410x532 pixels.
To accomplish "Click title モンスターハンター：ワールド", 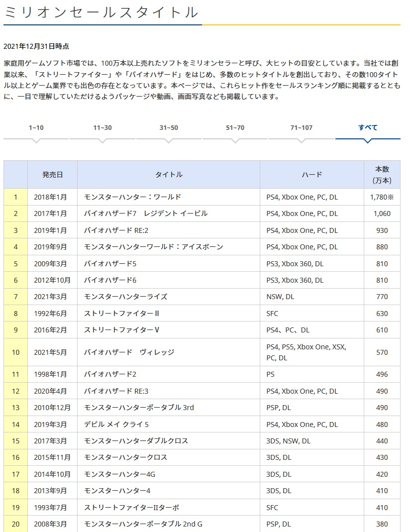I will point(132,197).
